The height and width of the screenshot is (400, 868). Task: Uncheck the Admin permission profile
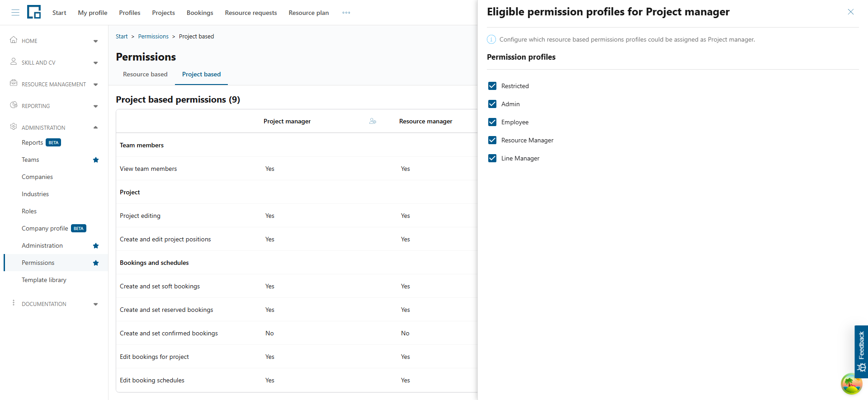tap(492, 104)
